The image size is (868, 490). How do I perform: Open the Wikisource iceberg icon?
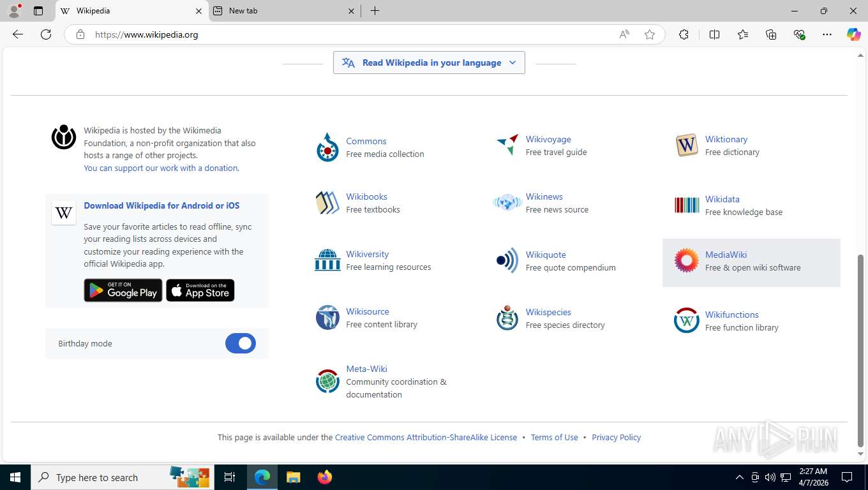tap(327, 318)
